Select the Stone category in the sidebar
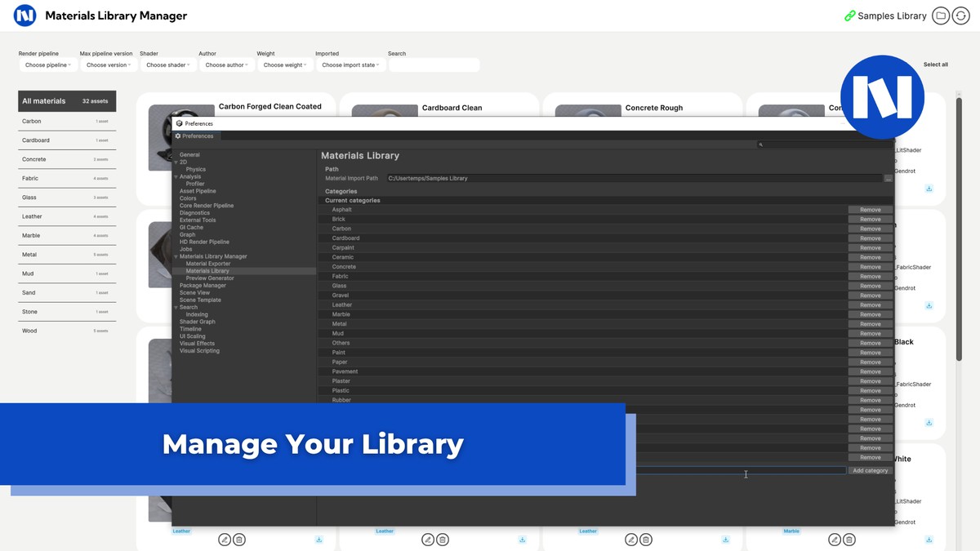The image size is (980, 551). click(x=67, y=312)
